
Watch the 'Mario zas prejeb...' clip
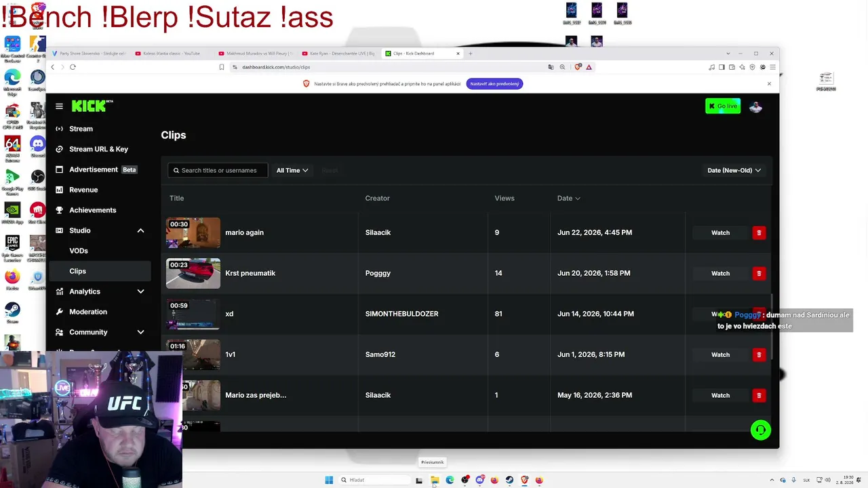pyautogui.click(x=720, y=395)
